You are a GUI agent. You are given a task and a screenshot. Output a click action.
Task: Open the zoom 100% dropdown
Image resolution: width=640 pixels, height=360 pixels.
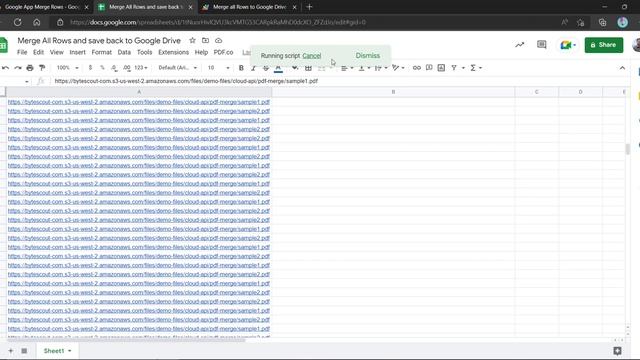(67, 68)
